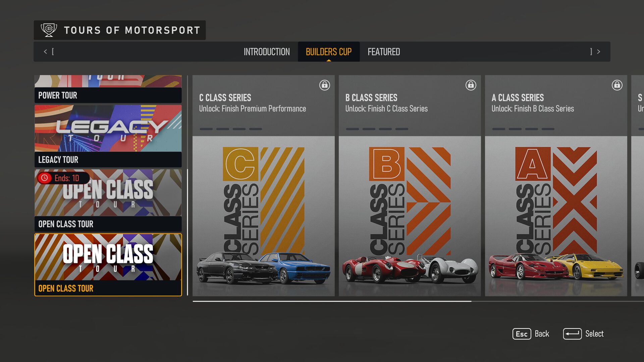Click the lock icon on C Class Series
The image size is (644, 362).
(324, 85)
